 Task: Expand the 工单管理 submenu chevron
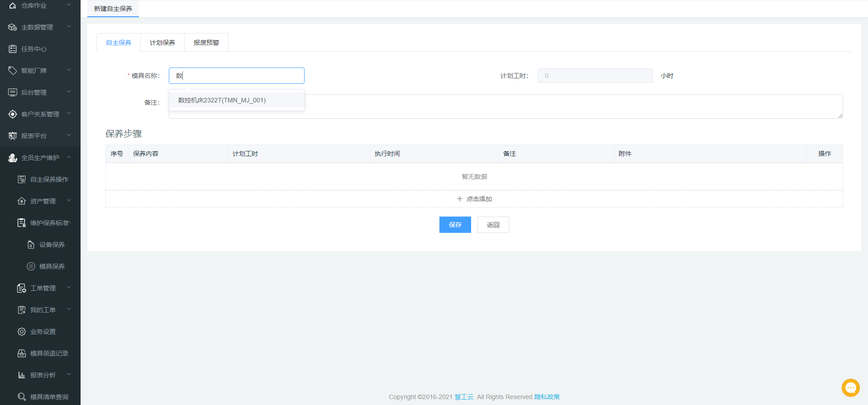(x=69, y=288)
